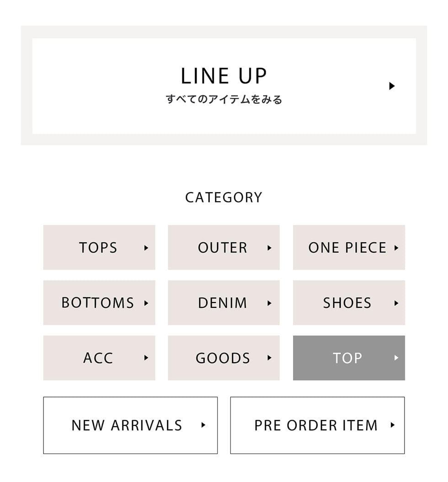Viewport: 448px width, 482px height.
Task: Click the arrow icon on ONE PIECE tile
Action: coord(396,248)
